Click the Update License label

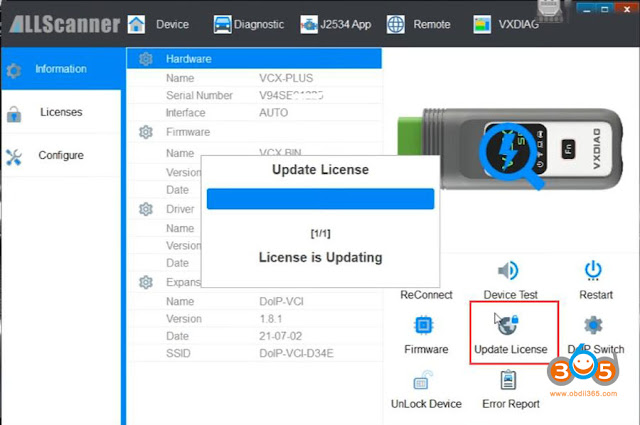(511, 349)
